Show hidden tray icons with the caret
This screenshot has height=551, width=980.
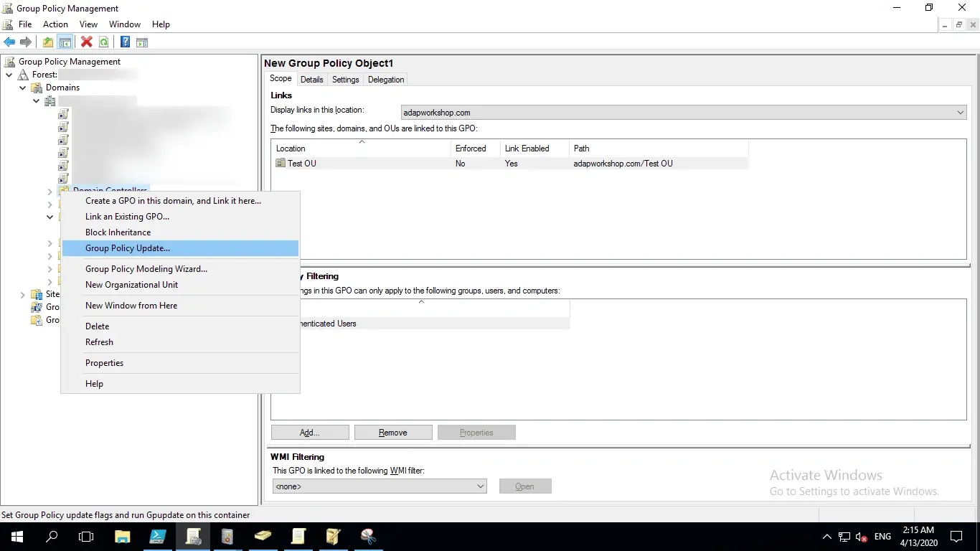point(827,537)
